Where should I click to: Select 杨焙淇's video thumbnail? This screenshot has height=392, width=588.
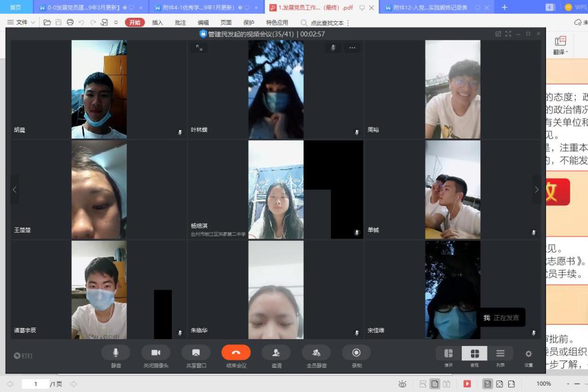pos(276,190)
